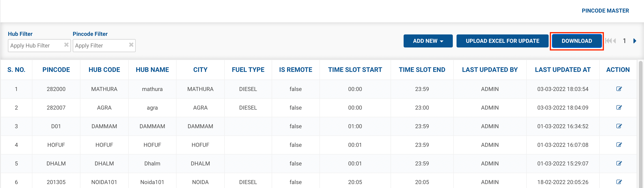Edit the row for pincode 282000
This screenshot has width=644, height=188.
tap(619, 89)
